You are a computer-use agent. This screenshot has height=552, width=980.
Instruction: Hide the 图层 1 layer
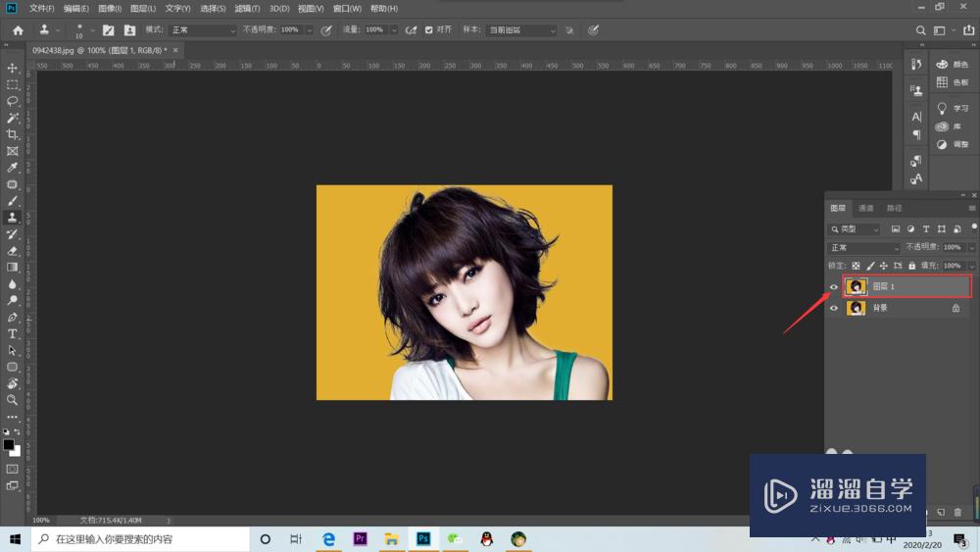[x=834, y=287]
